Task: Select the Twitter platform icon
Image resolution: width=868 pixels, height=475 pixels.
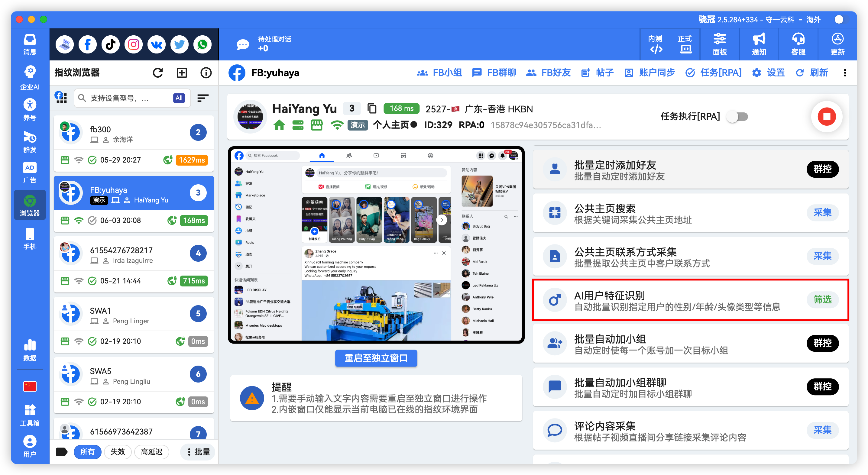Action: pos(179,44)
